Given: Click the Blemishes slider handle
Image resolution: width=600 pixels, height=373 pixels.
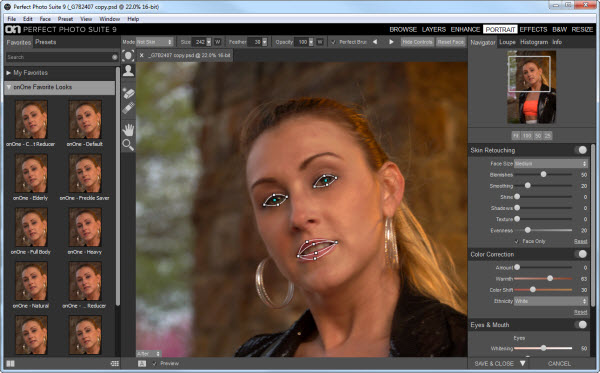Looking at the screenshot, I should pos(543,174).
